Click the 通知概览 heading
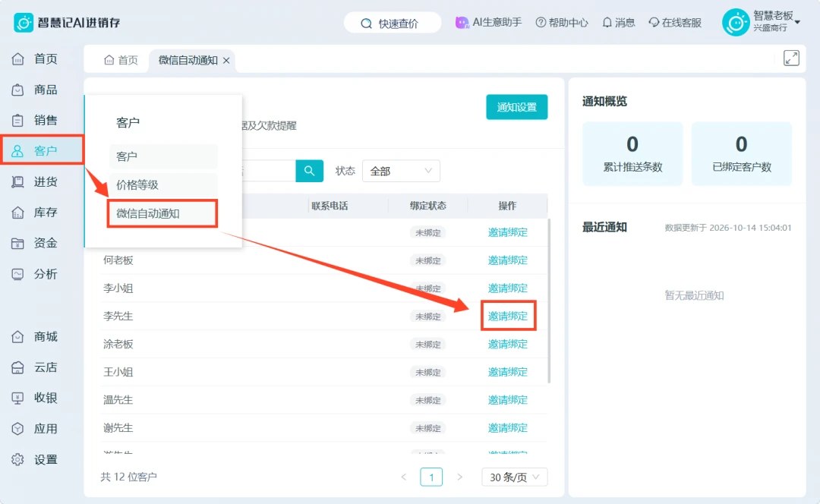 [x=604, y=102]
